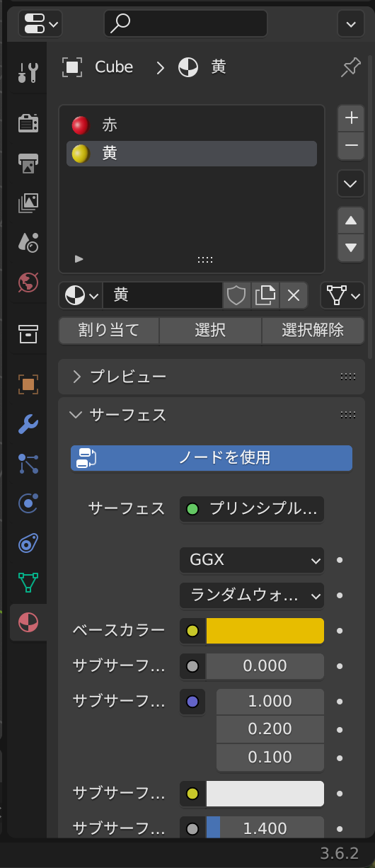Click the yellow ベースカラー swatch
Viewport: 375px width, 868px height.
tap(265, 631)
